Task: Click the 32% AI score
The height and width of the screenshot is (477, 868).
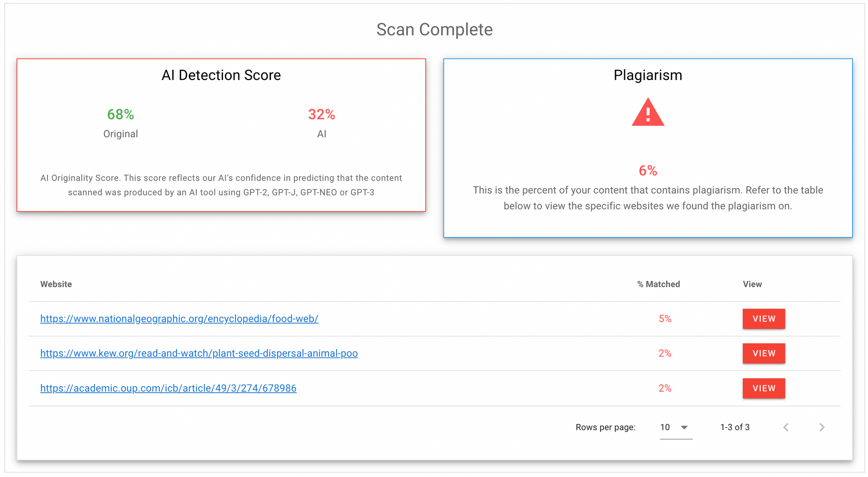Action: coord(322,115)
